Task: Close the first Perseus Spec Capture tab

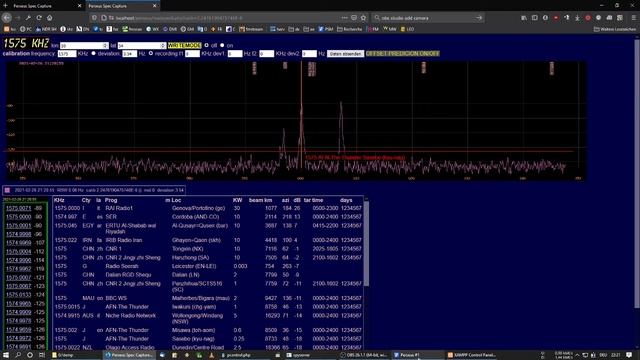Action: pos(79,6)
